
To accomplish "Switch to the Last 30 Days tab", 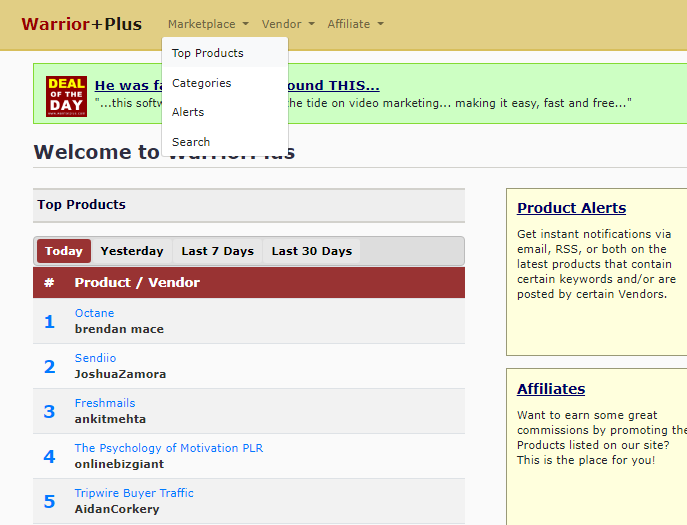I will click(312, 251).
